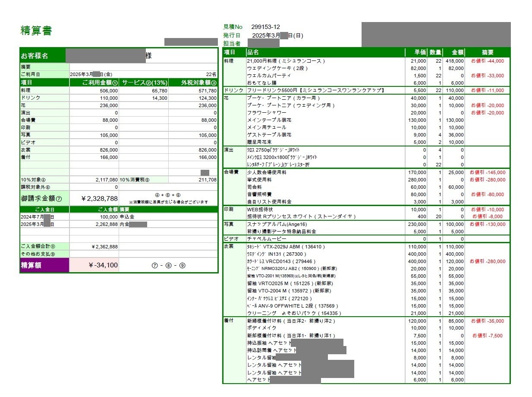Select the 挙式使用料 item

(259, 180)
